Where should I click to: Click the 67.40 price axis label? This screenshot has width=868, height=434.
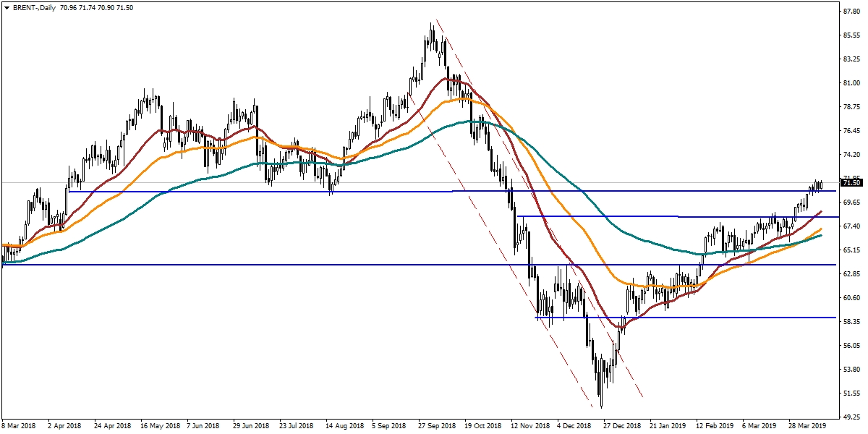[x=851, y=226]
